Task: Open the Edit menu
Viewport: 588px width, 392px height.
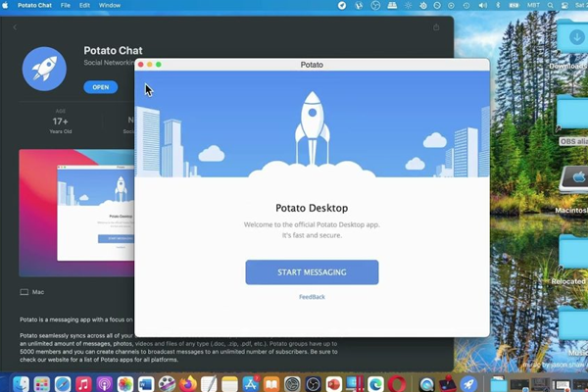Action: 87,5
